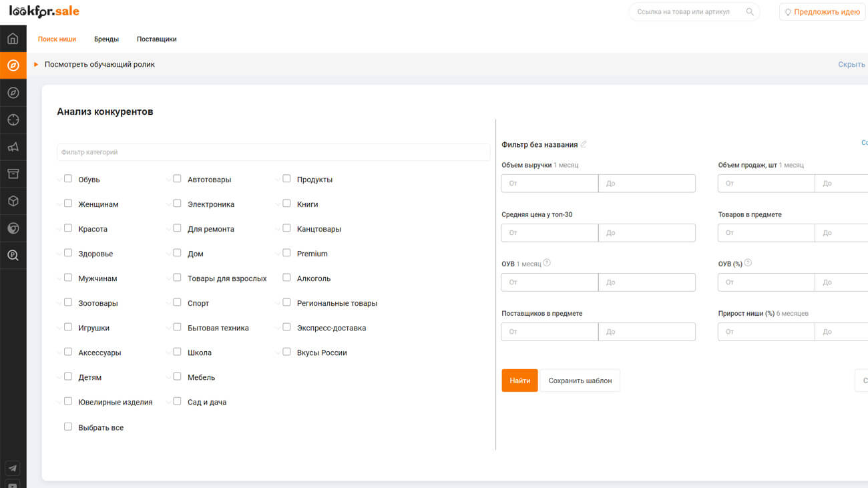Click the pencil icon to rename filter
This screenshot has height=488, width=868.
584,144
